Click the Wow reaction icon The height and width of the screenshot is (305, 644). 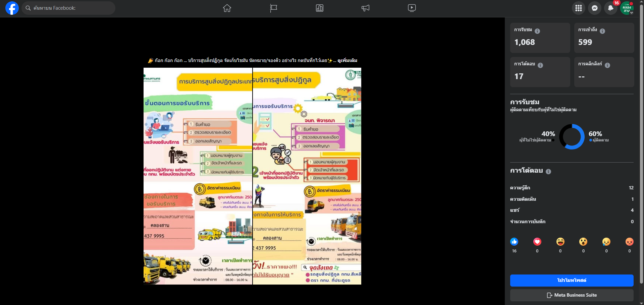(x=583, y=242)
